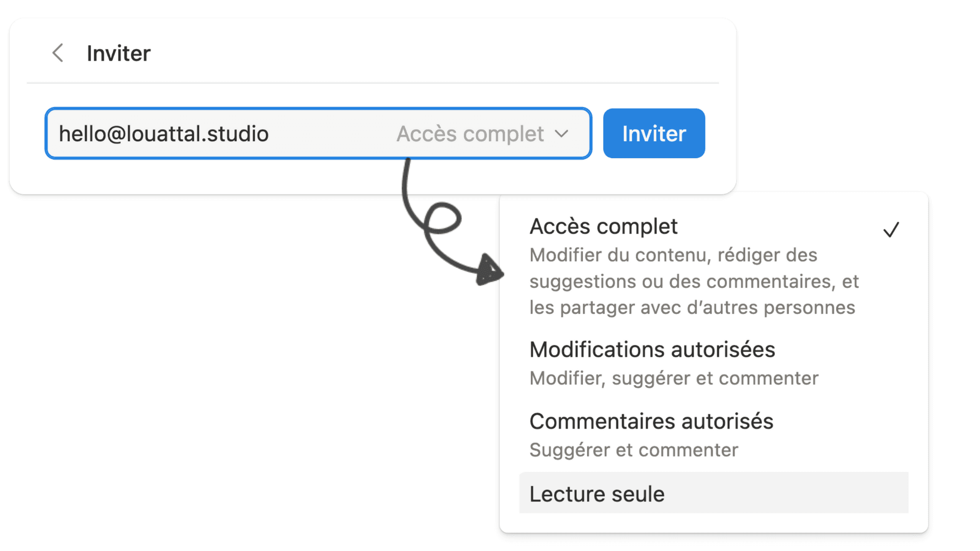Click the Inviter header title
This screenshot has width=980, height=551.
click(x=118, y=53)
